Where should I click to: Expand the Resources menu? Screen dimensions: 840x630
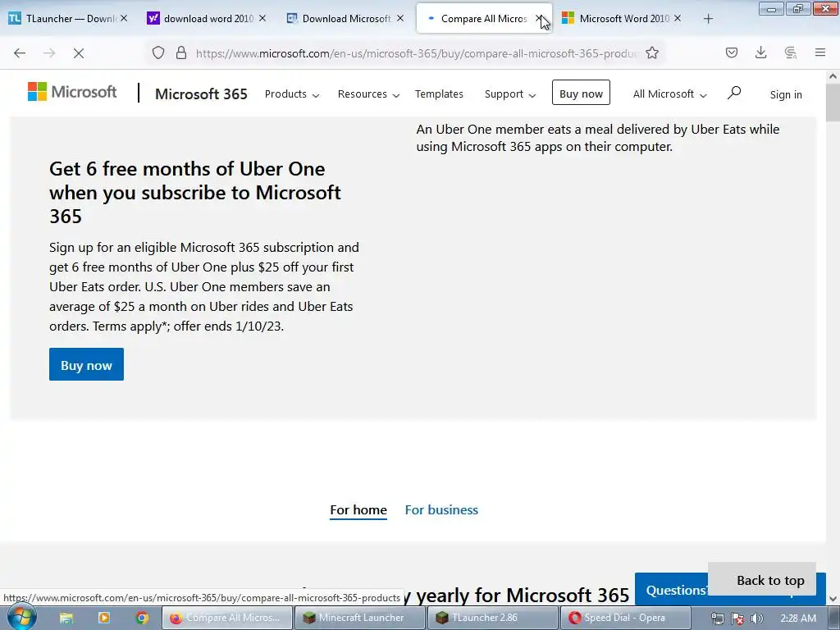(368, 94)
